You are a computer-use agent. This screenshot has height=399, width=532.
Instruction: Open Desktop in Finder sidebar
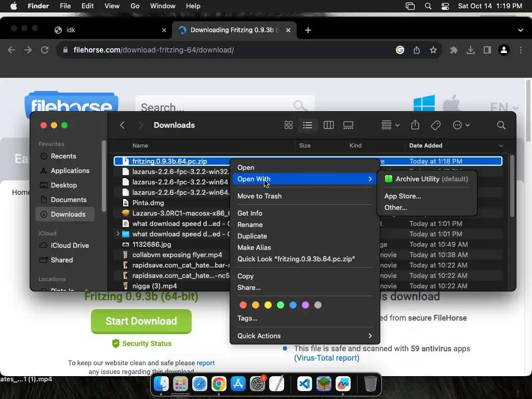pos(65,185)
